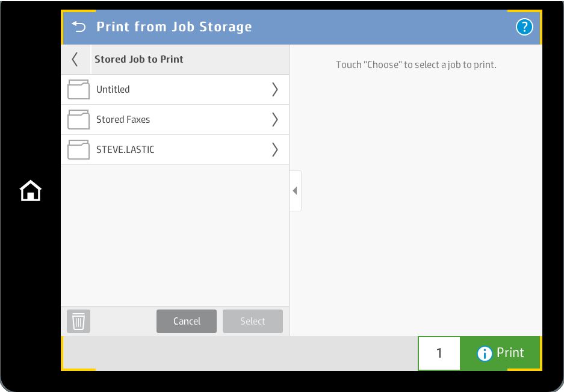Click the STEVE.LASTIC folder icon

click(x=78, y=150)
